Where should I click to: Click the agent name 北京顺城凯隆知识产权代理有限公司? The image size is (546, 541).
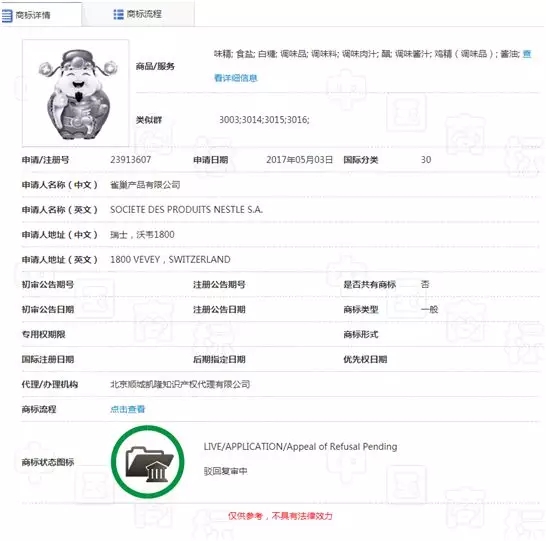point(180,384)
